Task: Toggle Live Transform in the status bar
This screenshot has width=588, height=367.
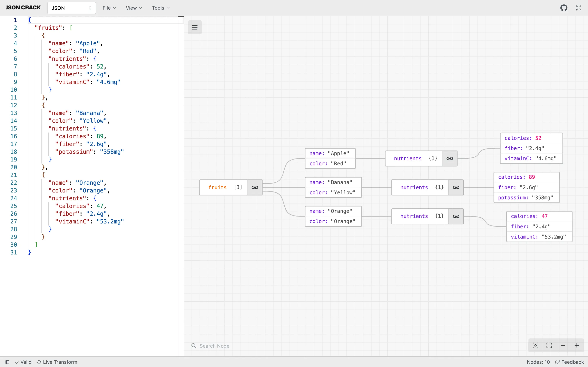Action: [x=57, y=362]
